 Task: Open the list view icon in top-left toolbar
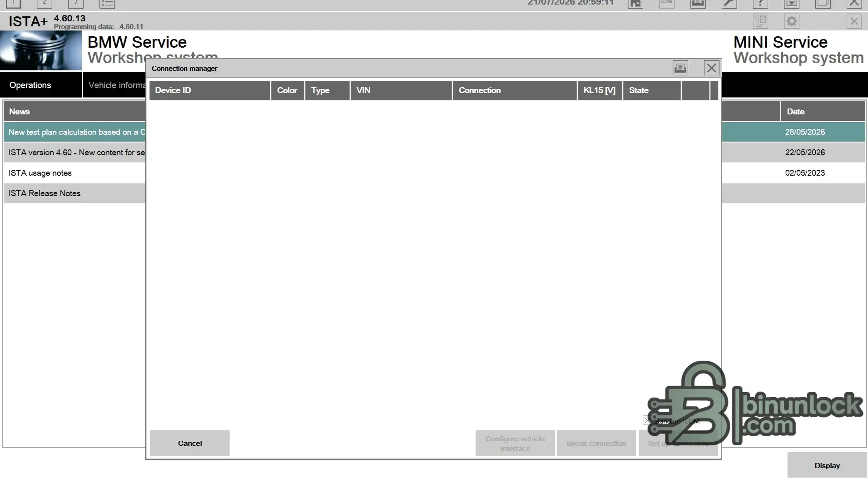(x=107, y=4)
